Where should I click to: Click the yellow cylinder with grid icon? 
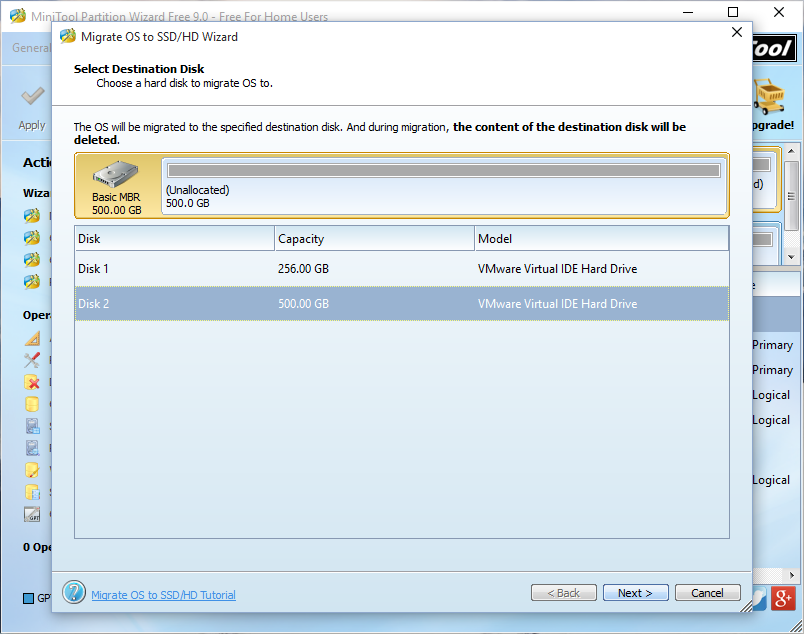(x=32, y=492)
